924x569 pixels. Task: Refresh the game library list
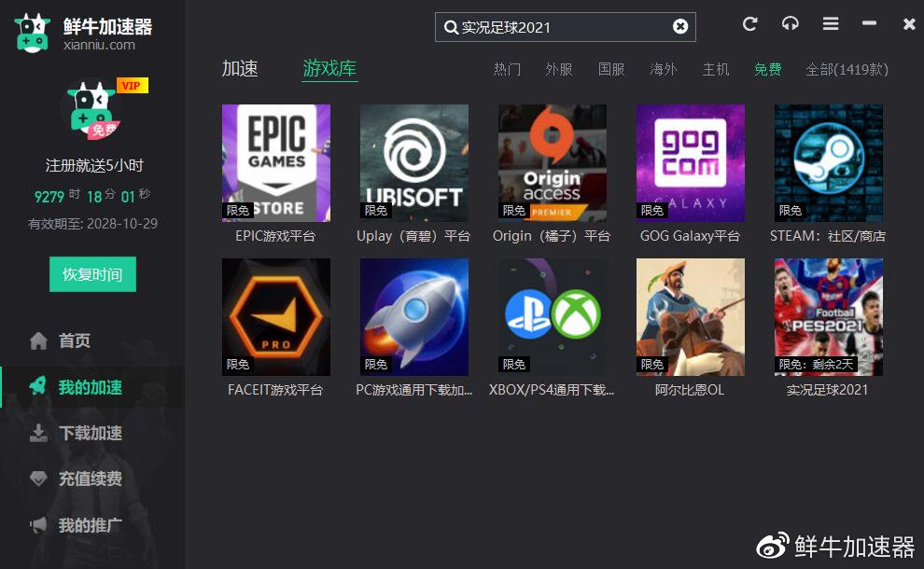tap(749, 25)
